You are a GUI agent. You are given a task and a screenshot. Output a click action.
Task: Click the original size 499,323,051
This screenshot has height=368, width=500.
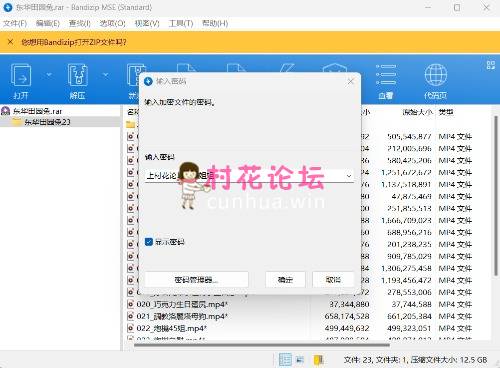pos(409,328)
